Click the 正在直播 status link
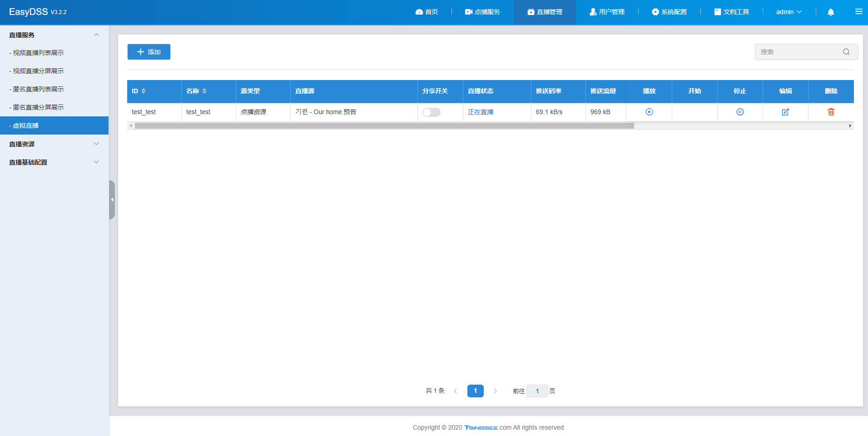The height and width of the screenshot is (436, 868). [481, 112]
